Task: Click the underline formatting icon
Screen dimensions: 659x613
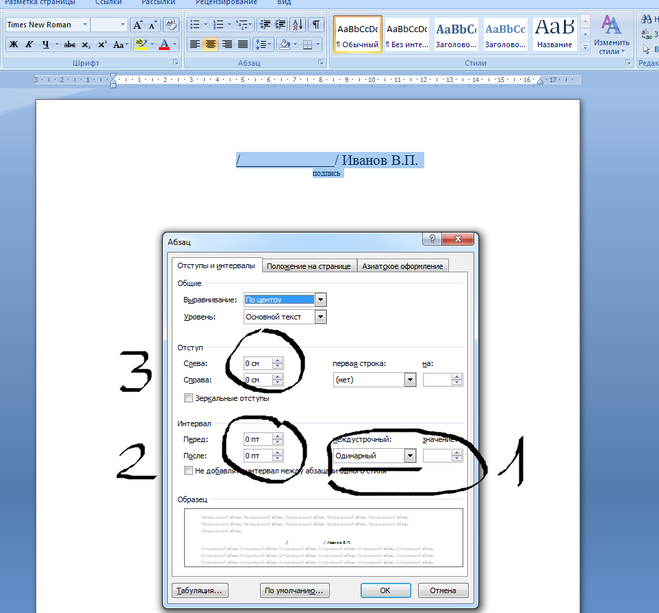Action: [x=46, y=45]
